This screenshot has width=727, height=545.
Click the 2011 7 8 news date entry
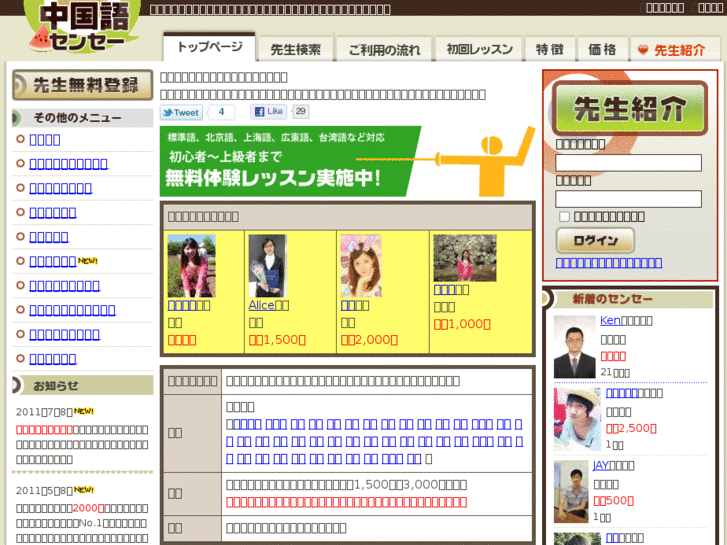coord(44,412)
